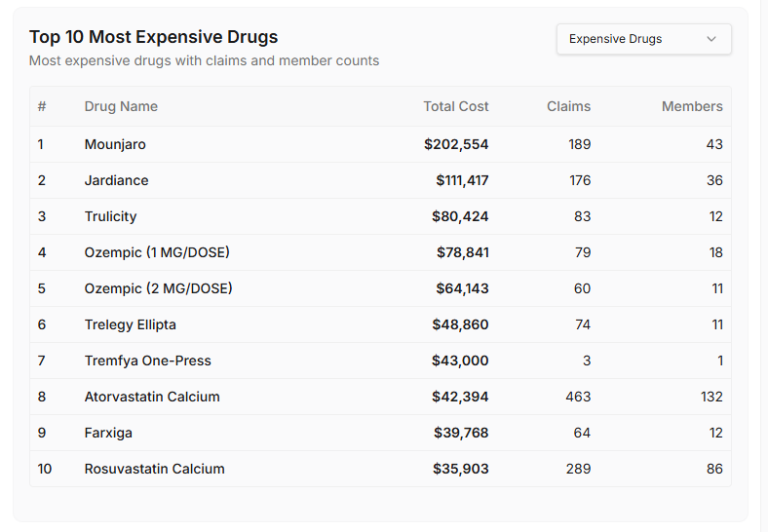Select Ozempic (2 MG/DOSE) entry
This screenshot has height=532, width=768.
[158, 288]
